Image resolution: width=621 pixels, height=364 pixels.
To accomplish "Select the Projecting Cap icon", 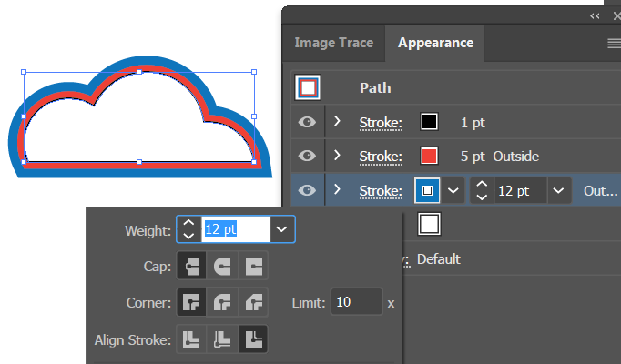I will [253, 266].
